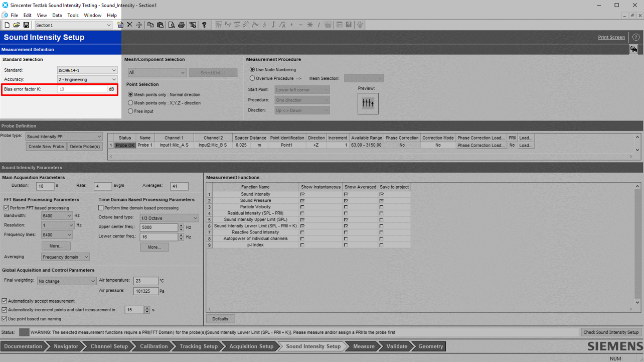This screenshot has width=644, height=362.
Task: Click the window layout toolbar icon
Action: point(193,25)
